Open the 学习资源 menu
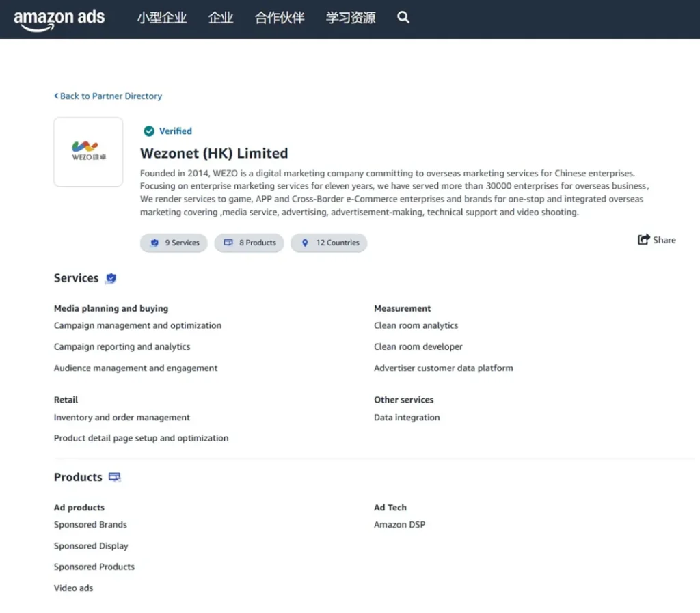The height and width of the screenshot is (613, 700). click(x=351, y=17)
